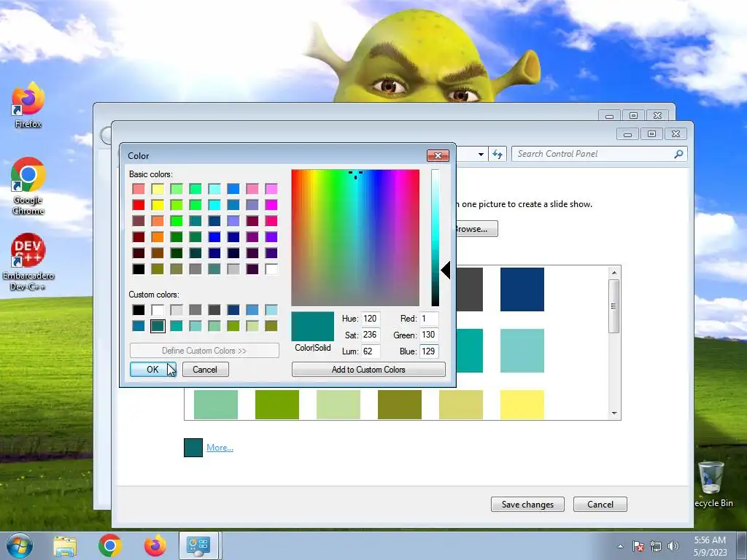Pick the pale yellow background color tile
The image size is (747, 560).
(x=522, y=405)
